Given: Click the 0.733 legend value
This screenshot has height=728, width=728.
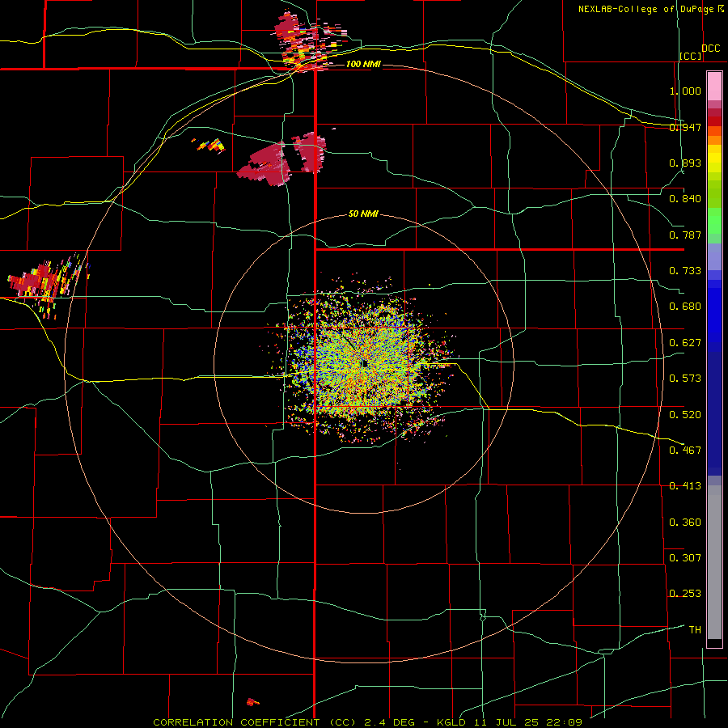Looking at the screenshot, I should tap(685, 271).
